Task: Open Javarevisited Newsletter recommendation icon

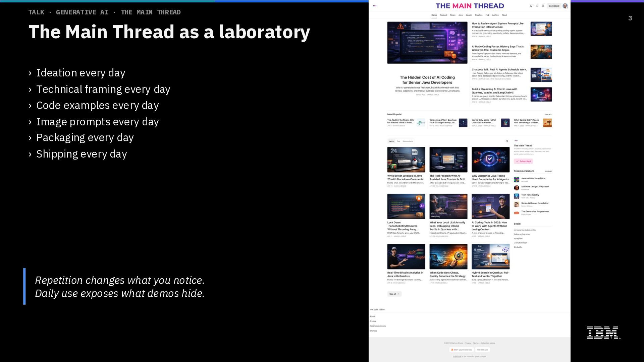Action: click(x=517, y=180)
